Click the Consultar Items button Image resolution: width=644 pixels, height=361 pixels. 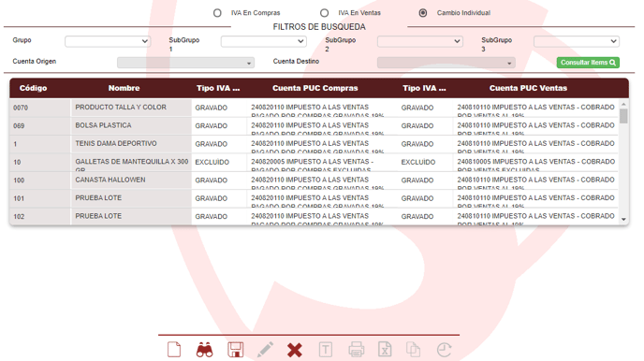tap(588, 63)
